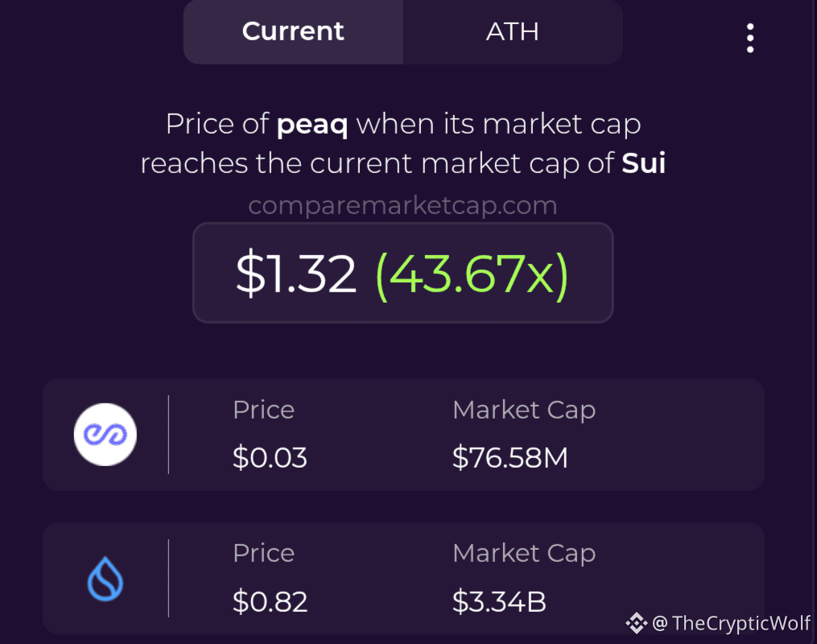Click the Sui Price label

pyautogui.click(x=264, y=553)
